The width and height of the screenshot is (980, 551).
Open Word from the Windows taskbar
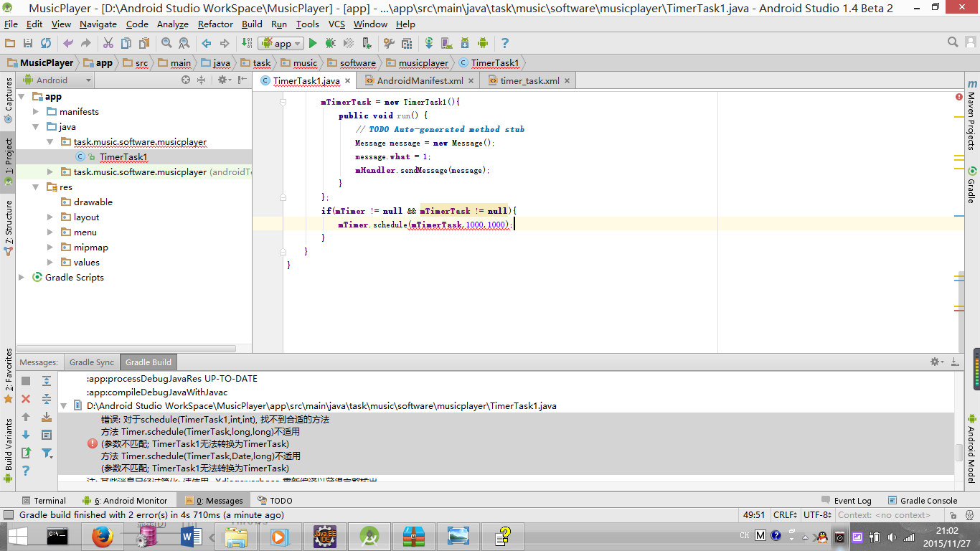pos(191,536)
